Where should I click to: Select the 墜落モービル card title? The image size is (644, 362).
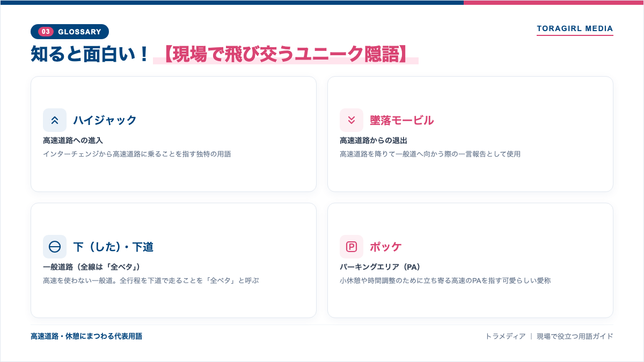click(402, 120)
